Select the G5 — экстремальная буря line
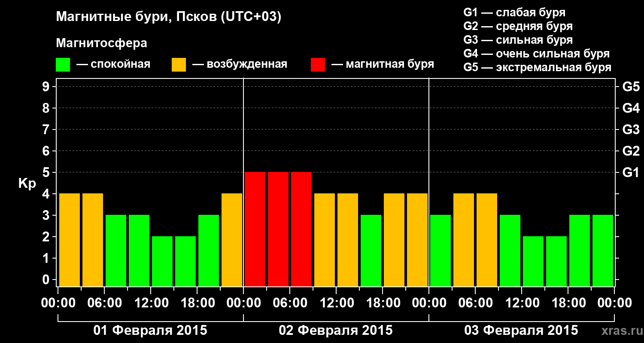 point(537,67)
